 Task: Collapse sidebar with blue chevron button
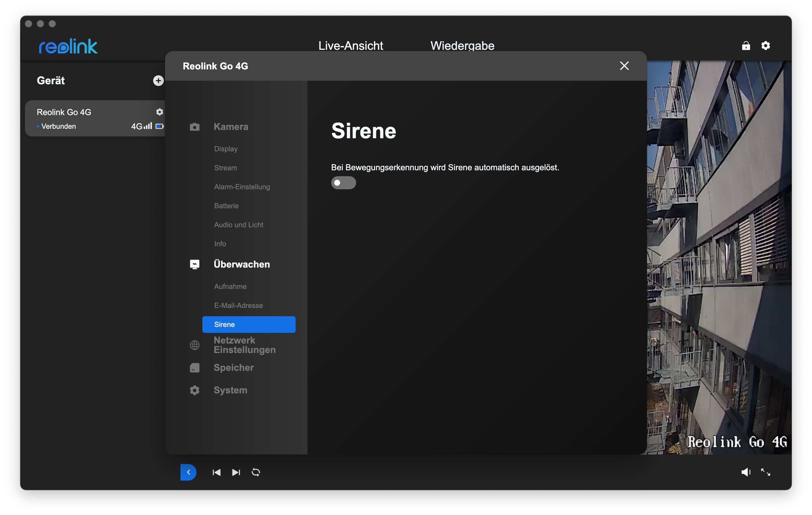188,472
